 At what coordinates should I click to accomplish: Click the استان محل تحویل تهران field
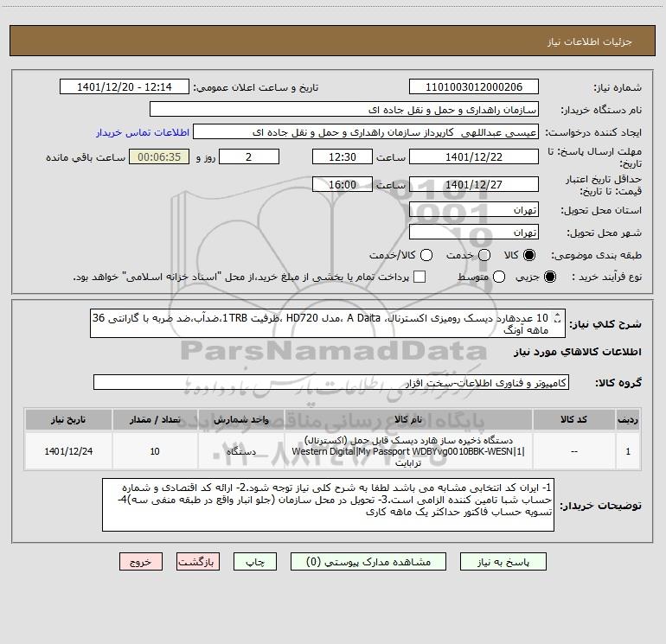pos(474,210)
